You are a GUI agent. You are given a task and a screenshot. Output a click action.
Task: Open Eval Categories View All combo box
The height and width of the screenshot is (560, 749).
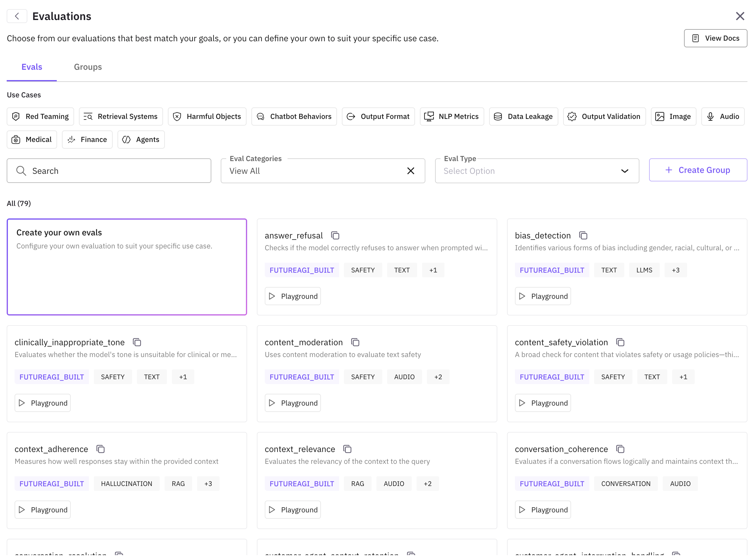pyautogui.click(x=312, y=171)
